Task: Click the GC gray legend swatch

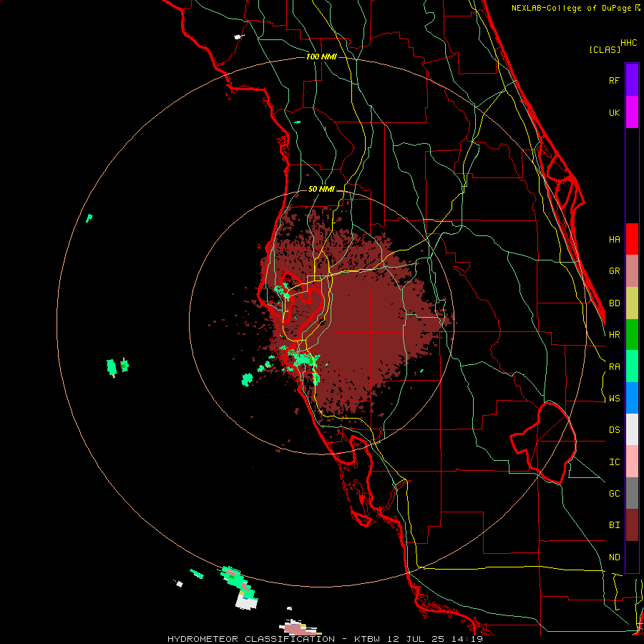Action: pyautogui.click(x=632, y=493)
